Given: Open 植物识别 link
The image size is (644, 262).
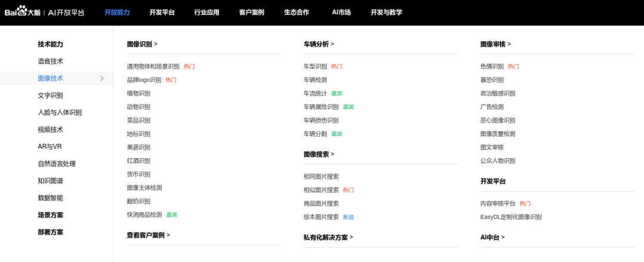Looking at the screenshot, I should tap(138, 93).
